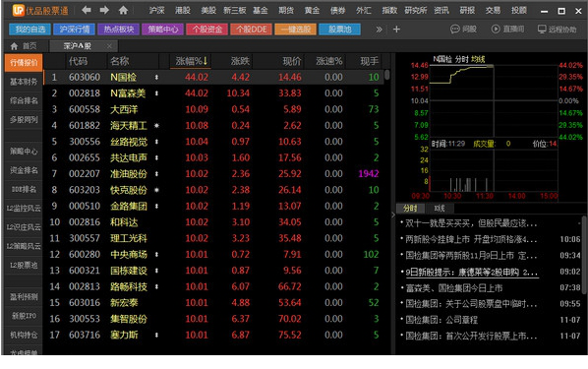Click the back arrow navigation icon
Viewport: 588px width, 369px height.
[x=87, y=10]
